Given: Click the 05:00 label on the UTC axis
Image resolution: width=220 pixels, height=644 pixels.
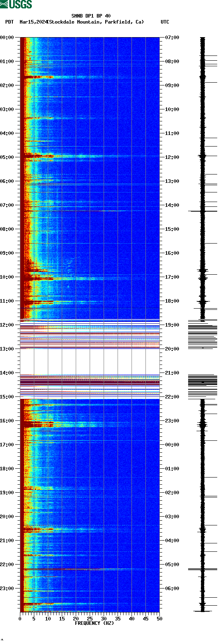Looking at the screenshot, I should coord(172,565).
